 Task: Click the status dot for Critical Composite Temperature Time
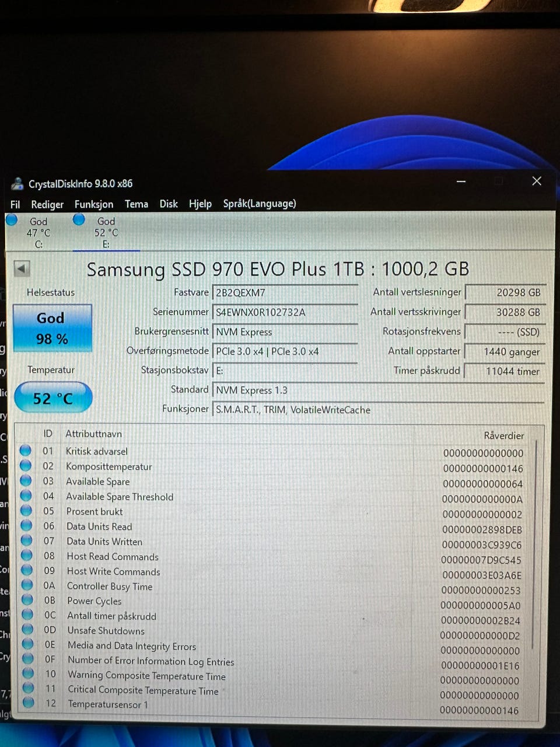pyautogui.click(x=29, y=687)
